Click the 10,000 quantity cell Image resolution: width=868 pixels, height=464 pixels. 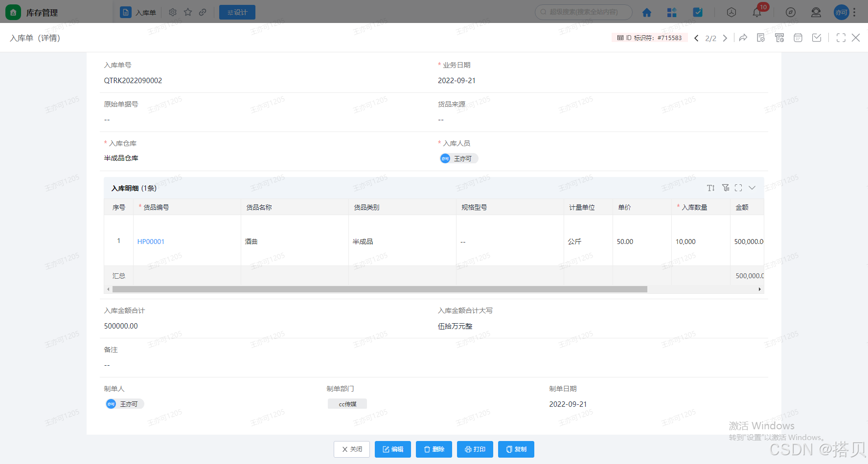[x=701, y=241]
